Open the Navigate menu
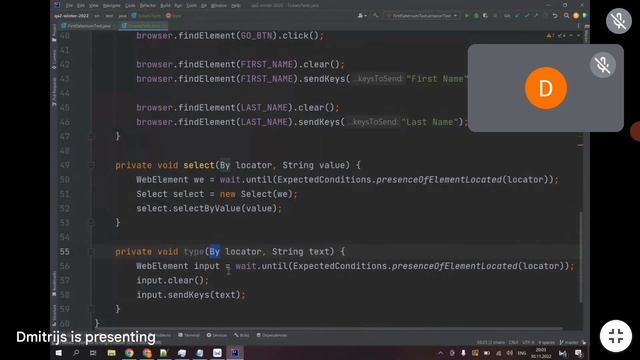The image size is (640, 360). (111, 6)
